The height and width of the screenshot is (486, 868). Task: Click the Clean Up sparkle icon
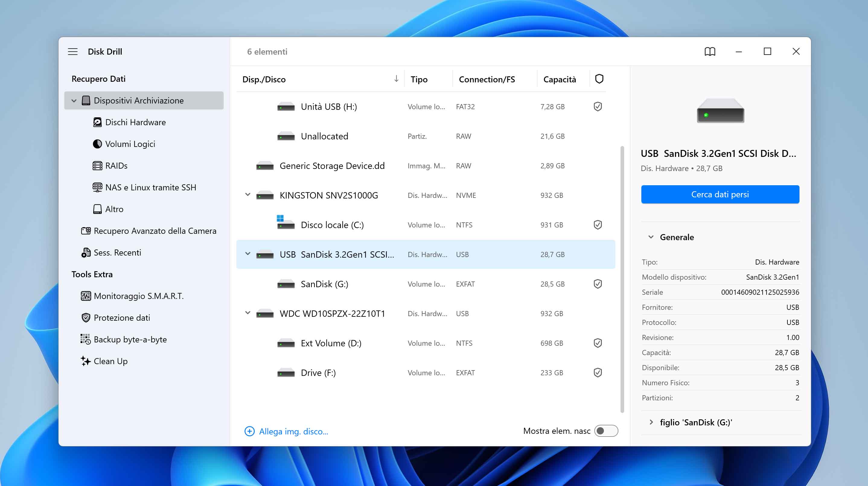point(86,361)
